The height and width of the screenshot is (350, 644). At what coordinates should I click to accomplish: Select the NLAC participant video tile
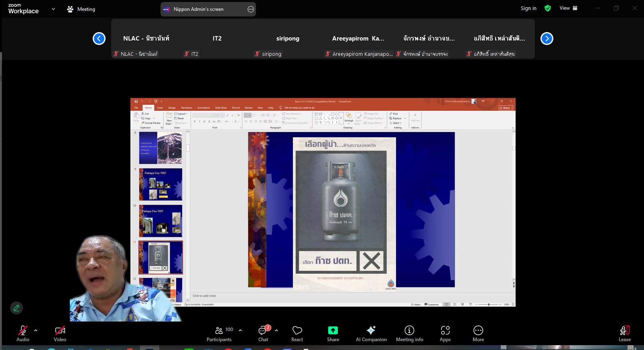point(146,39)
